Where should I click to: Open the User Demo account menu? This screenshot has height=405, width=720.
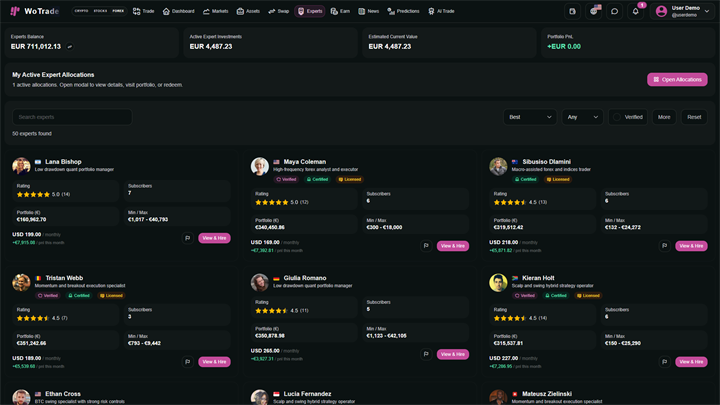(x=682, y=11)
